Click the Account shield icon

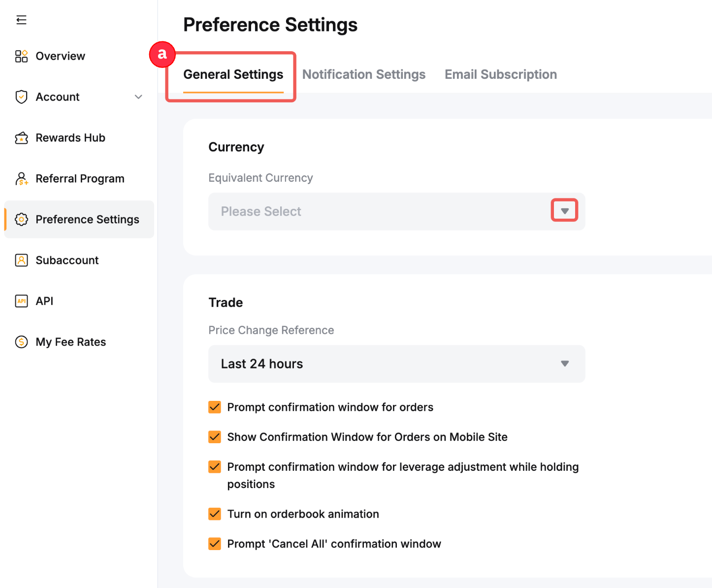[x=21, y=97]
